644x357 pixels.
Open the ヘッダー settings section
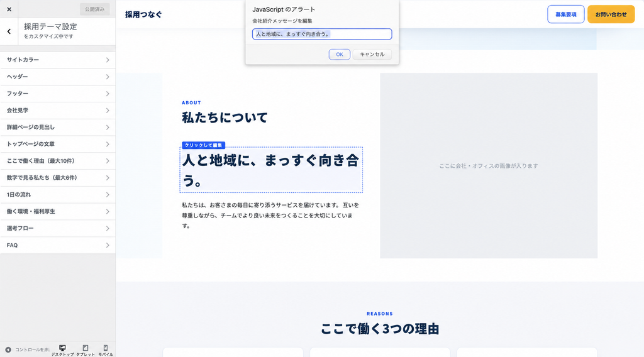pyautogui.click(x=58, y=77)
